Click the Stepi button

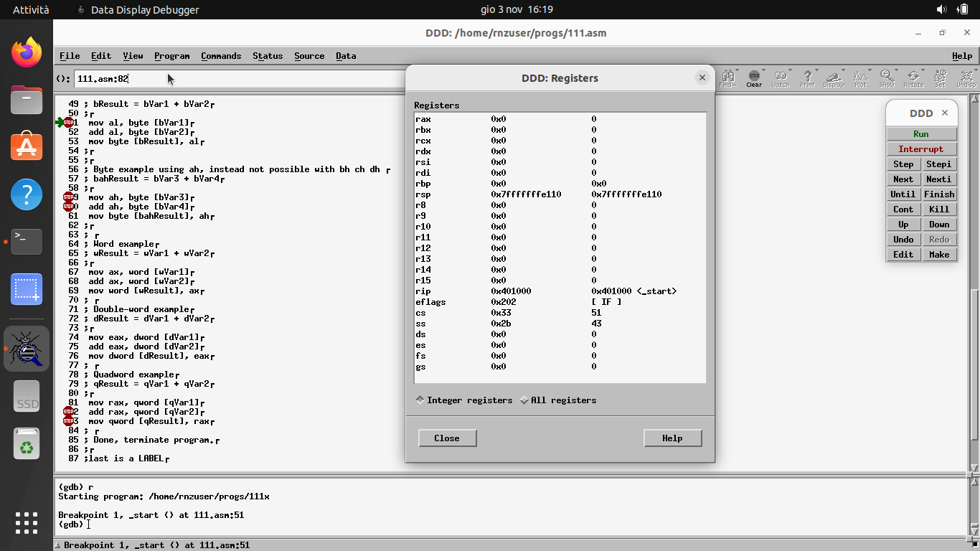coord(939,164)
